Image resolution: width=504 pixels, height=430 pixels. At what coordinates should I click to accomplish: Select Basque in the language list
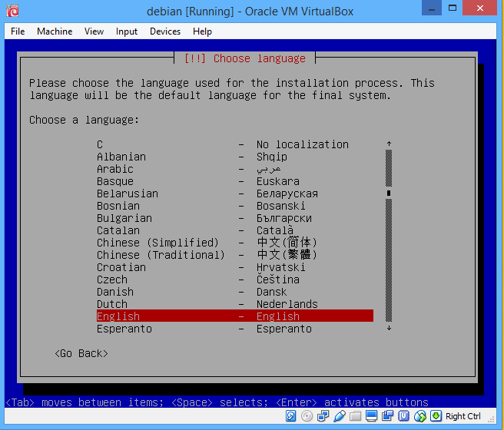[x=235, y=181]
